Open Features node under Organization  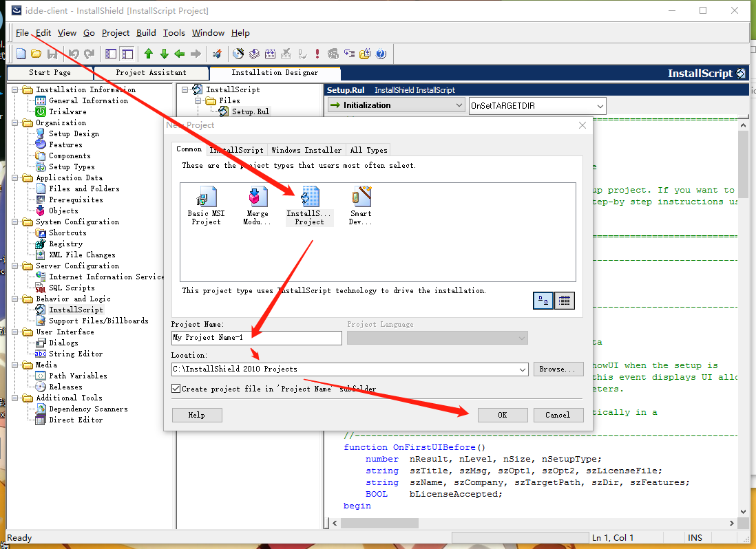pos(65,145)
